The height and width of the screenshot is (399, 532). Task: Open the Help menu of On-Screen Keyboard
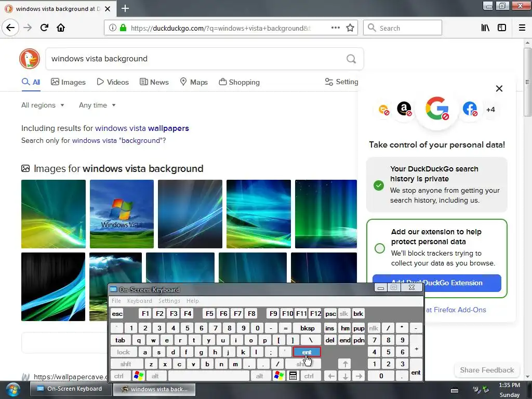click(192, 301)
